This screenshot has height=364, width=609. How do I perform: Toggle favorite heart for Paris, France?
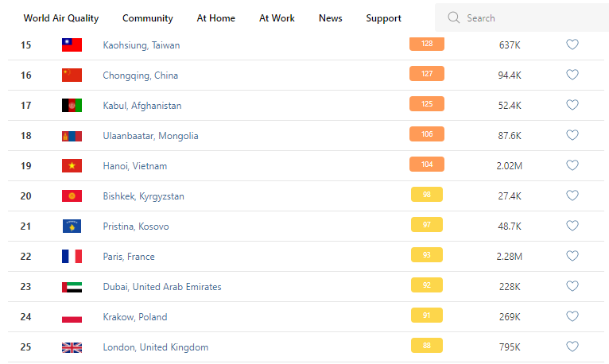tap(572, 256)
